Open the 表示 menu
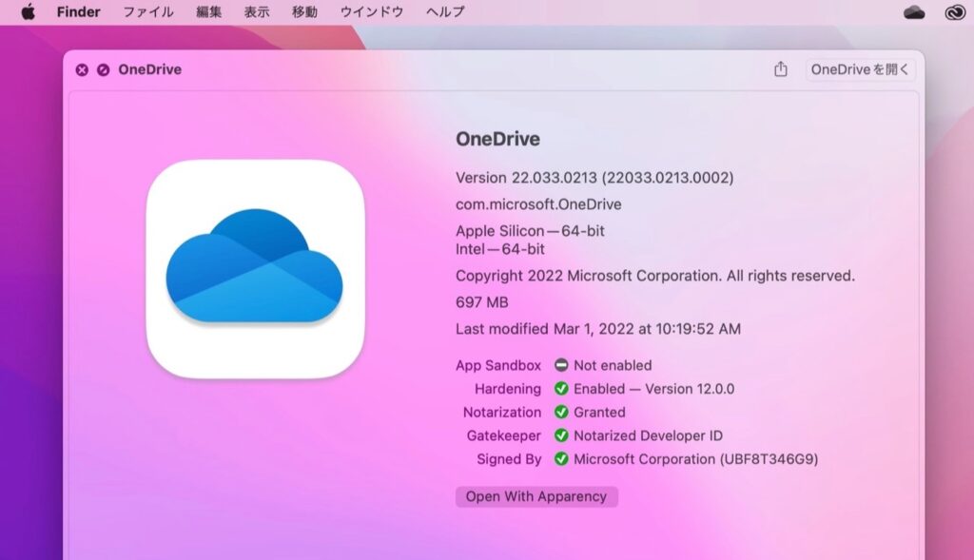974x560 pixels. [x=258, y=11]
